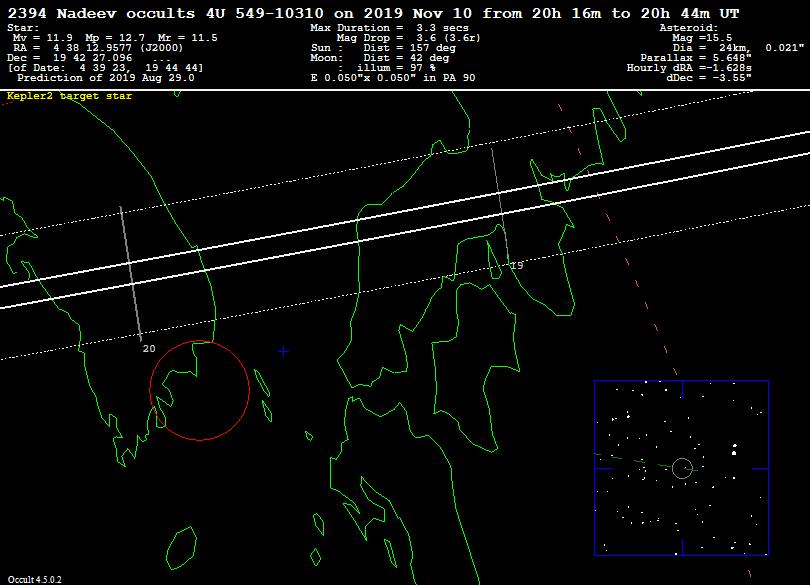
Task: Click the 'Max Duration = 3.3 secs' line
Action: click(x=390, y=28)
